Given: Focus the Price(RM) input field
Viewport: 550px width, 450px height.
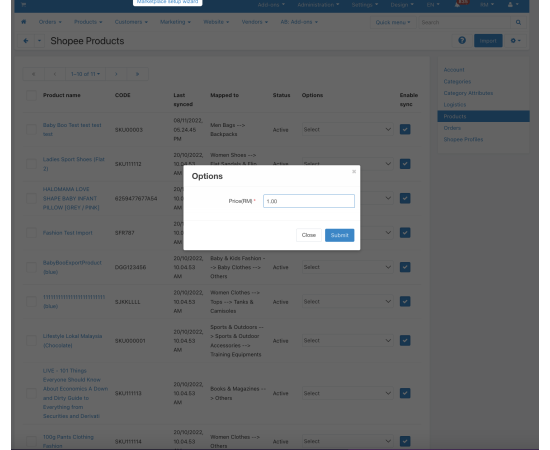Looking at the screenshot, I should [309, 201].
